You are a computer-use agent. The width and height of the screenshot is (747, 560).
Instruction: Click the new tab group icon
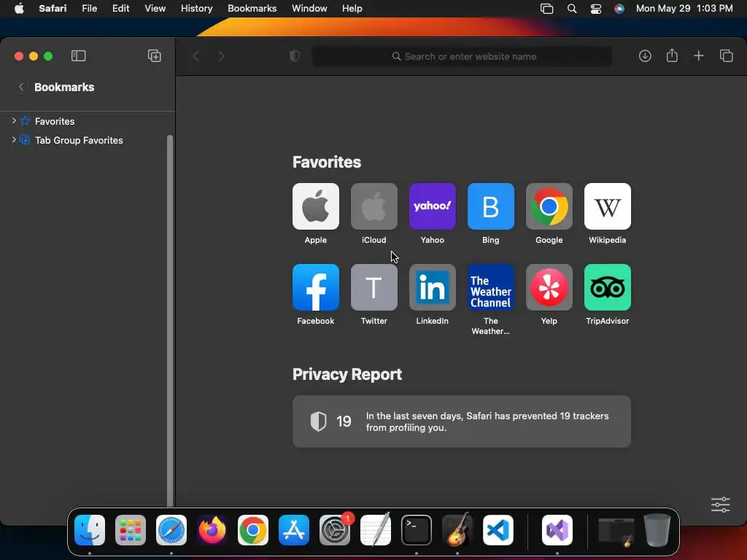click(x=155, y=56)
